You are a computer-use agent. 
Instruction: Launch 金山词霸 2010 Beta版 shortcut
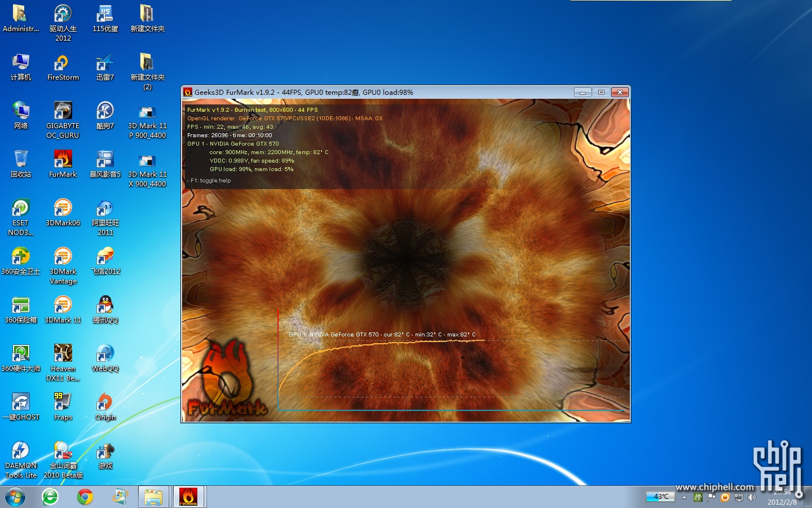click(63, 460)
